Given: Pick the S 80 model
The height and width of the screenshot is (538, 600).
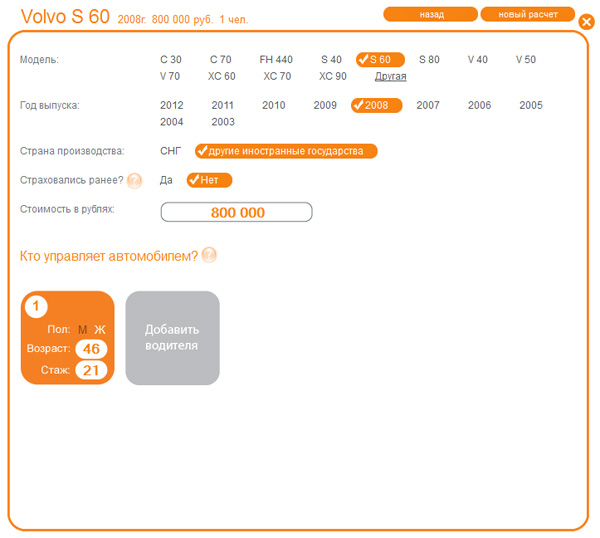Looking at the screenshot, I should coord(429,60).
